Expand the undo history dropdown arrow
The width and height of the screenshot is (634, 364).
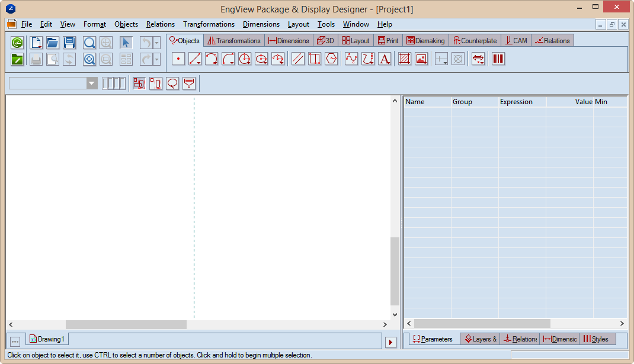[x=157, y=43]
